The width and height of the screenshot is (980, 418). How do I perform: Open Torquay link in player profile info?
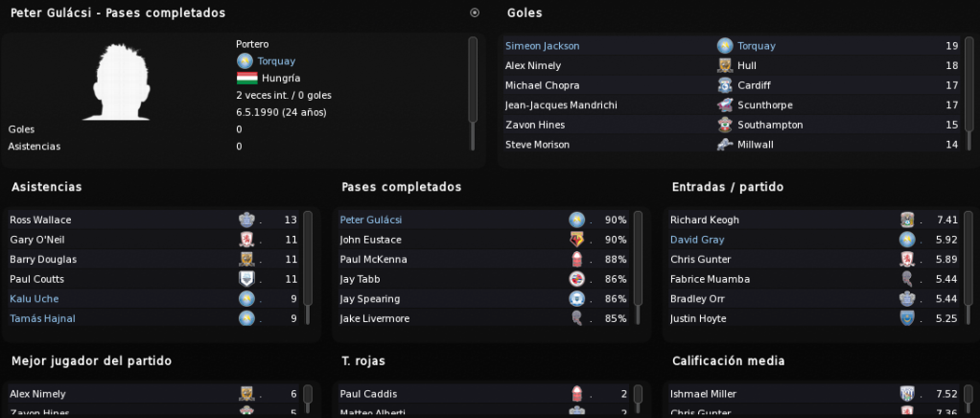click(276, 61)
